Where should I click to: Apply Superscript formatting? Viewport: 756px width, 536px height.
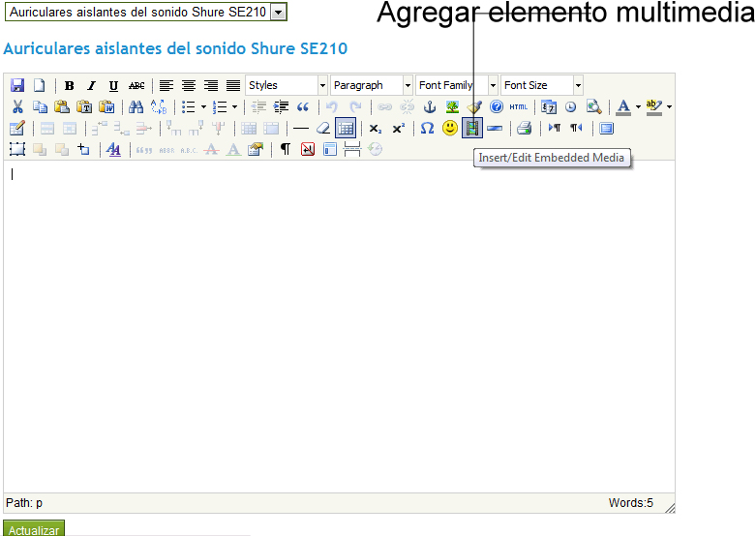(398, 129)
